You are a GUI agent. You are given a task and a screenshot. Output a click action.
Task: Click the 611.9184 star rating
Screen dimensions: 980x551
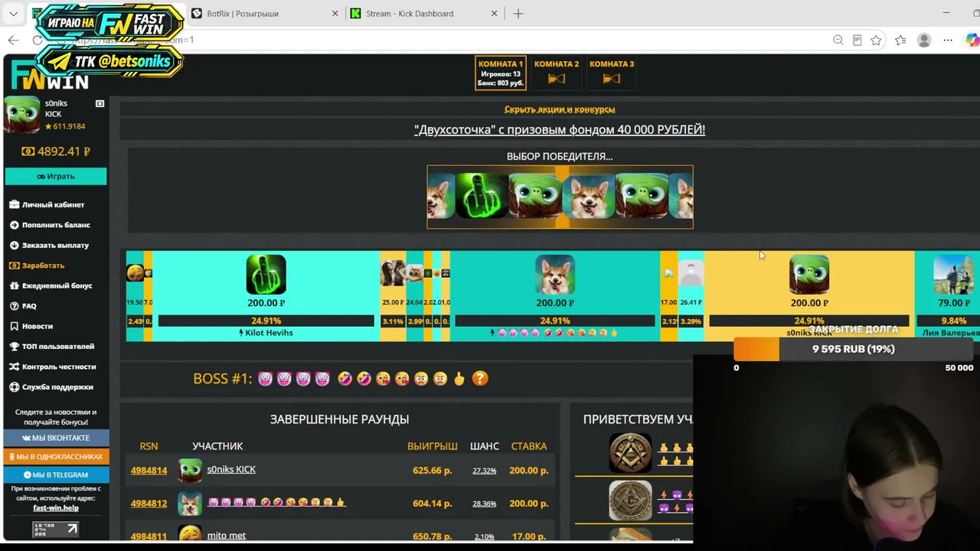click(x=65, y=126)
